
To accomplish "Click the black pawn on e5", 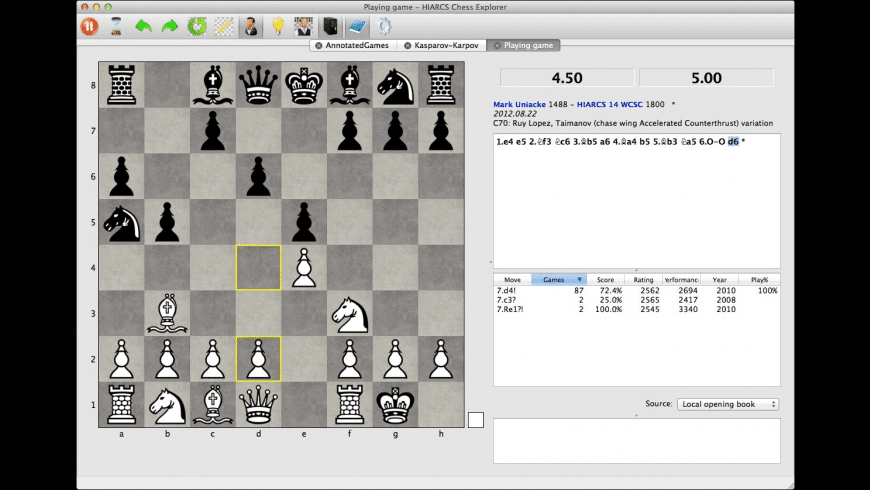I will coord(304,222).
